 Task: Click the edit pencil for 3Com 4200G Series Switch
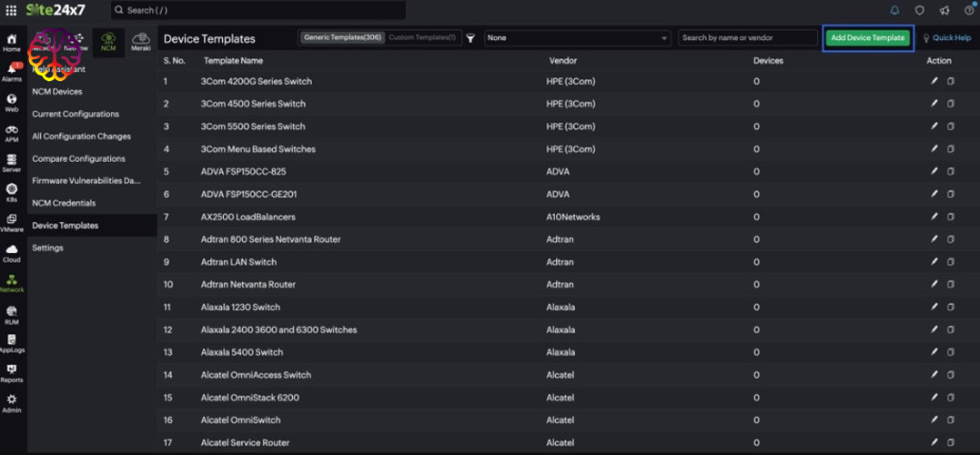click(x=934, y=81)
